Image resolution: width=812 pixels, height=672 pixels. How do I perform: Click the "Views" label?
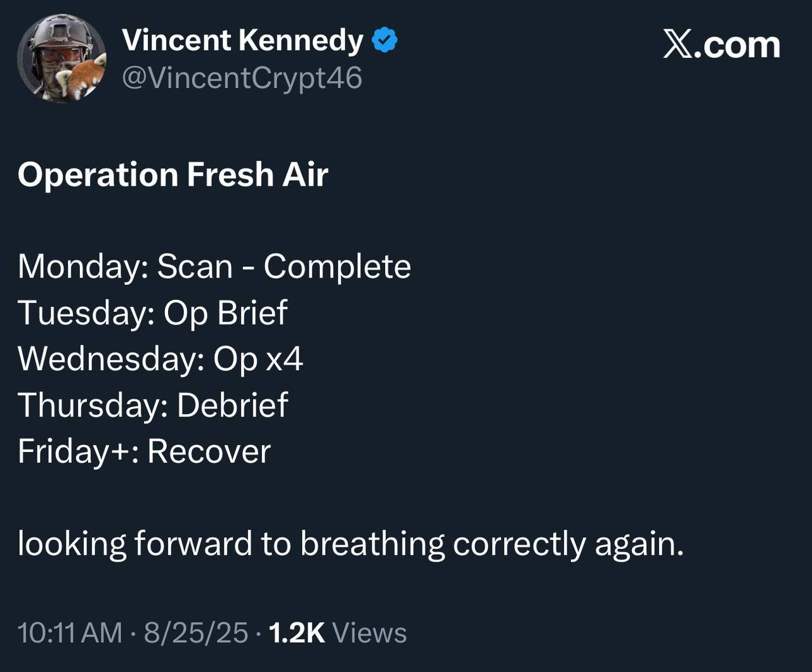click(x=369, y=633)
